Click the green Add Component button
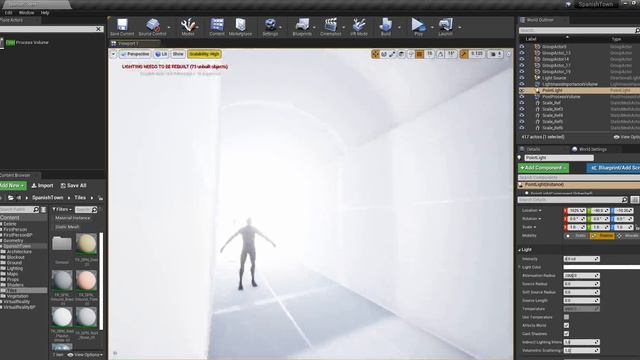 pyautogui.click(x=543, y=168)
